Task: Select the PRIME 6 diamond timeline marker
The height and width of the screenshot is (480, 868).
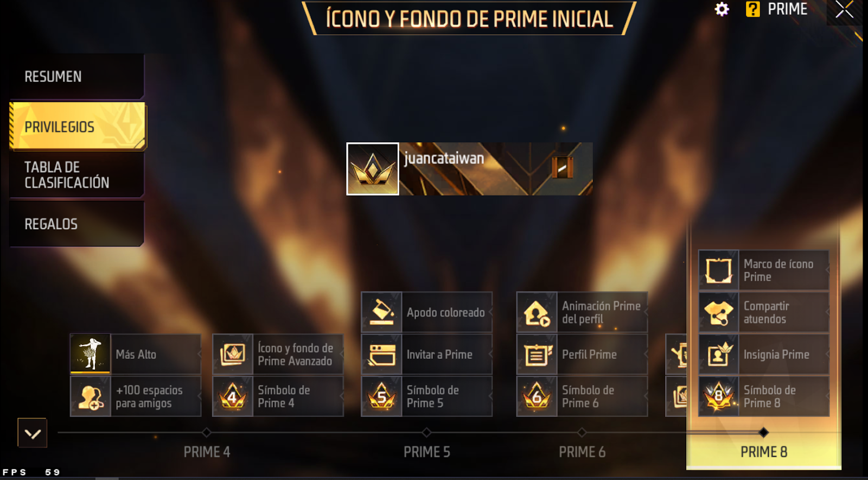Action: tap(582, 432)
